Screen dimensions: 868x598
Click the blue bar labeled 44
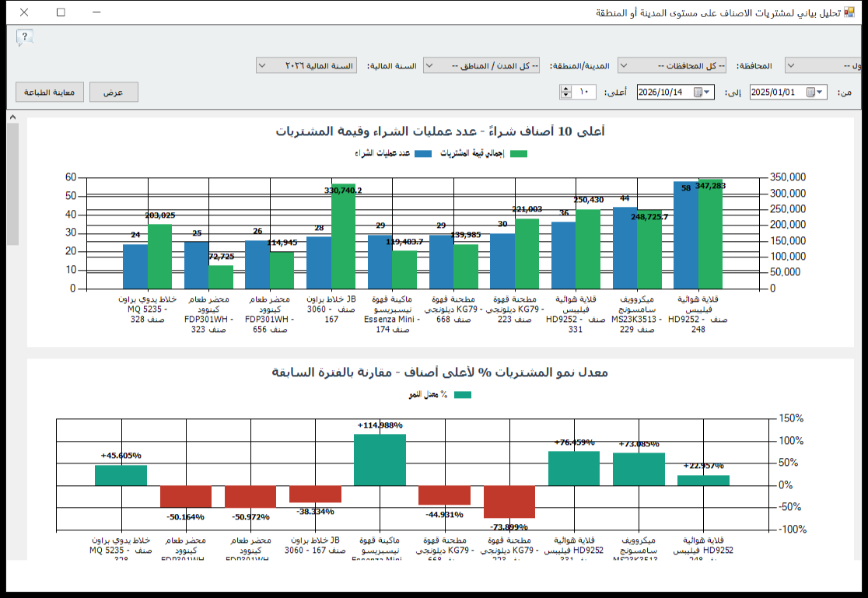click(x=625, y=248)
